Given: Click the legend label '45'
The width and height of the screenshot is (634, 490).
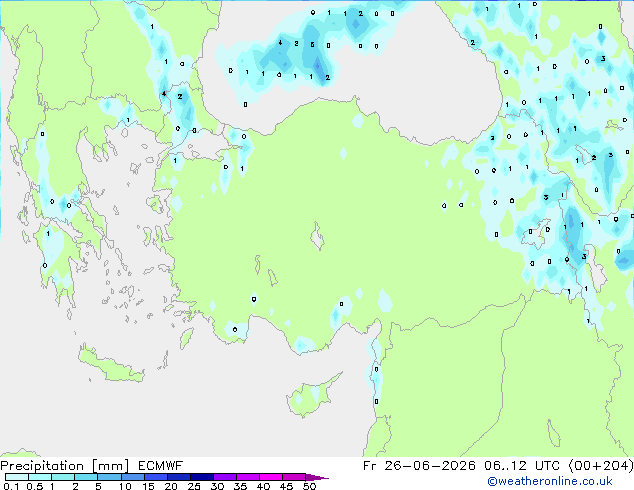Looking at the screenshot, I should [286, 486].
